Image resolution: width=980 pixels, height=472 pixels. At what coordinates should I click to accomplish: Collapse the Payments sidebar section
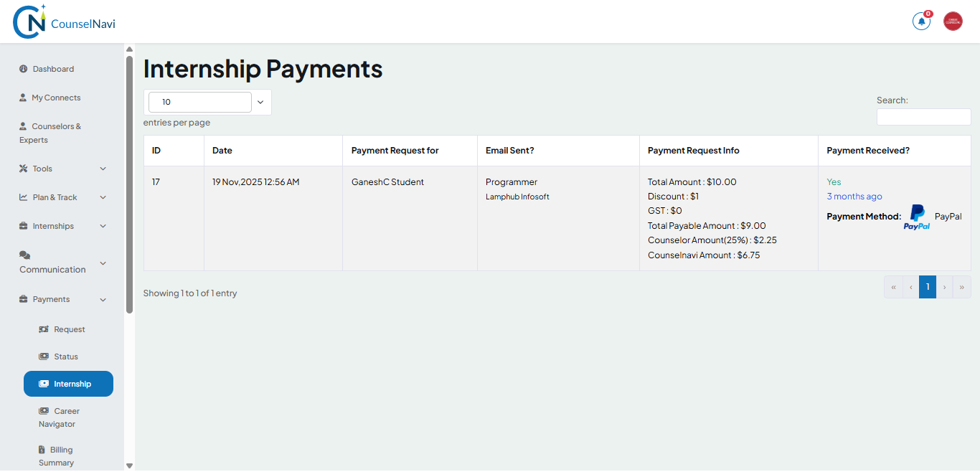pyautogui.click(x=50, y=298)
